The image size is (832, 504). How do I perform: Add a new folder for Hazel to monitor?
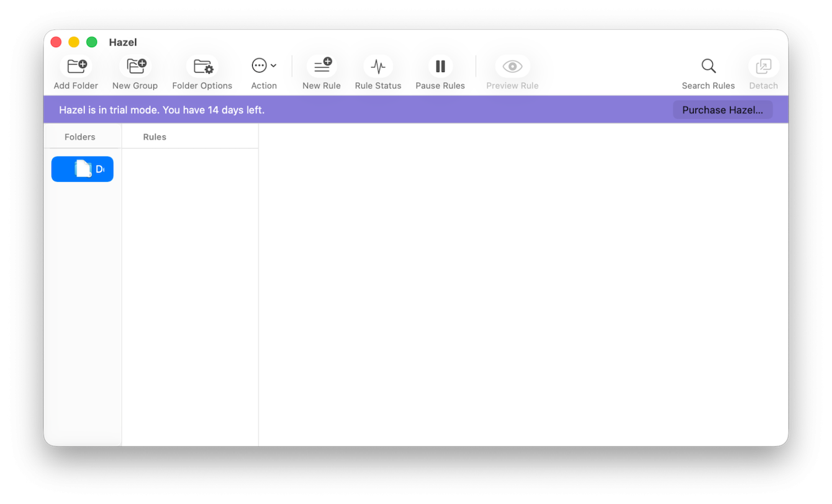(76, 65)
